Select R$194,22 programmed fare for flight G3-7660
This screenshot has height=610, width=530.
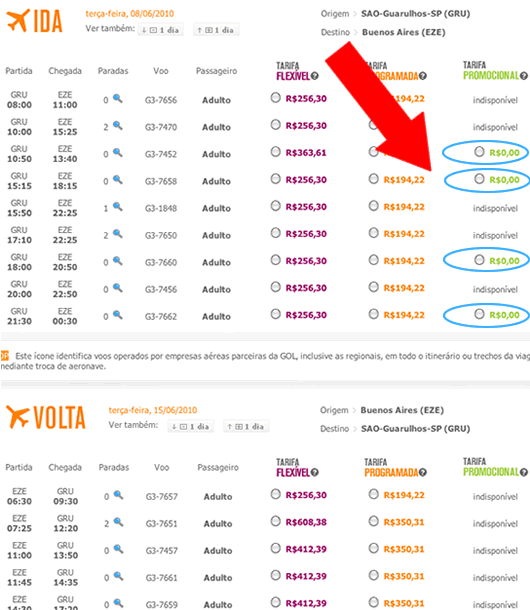374,259
